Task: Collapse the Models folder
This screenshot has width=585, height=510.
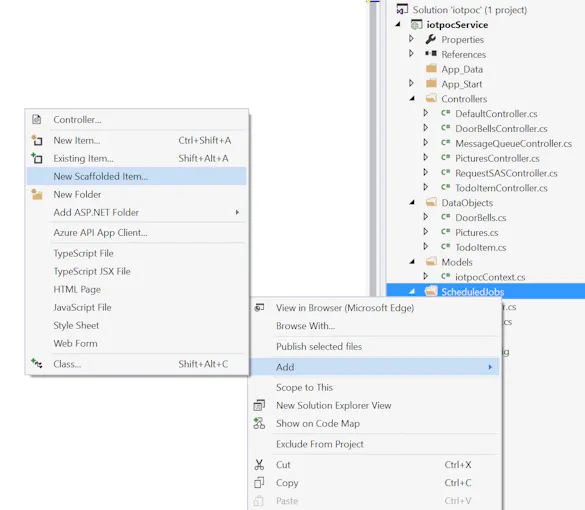Action: click(x=412, y=262)
